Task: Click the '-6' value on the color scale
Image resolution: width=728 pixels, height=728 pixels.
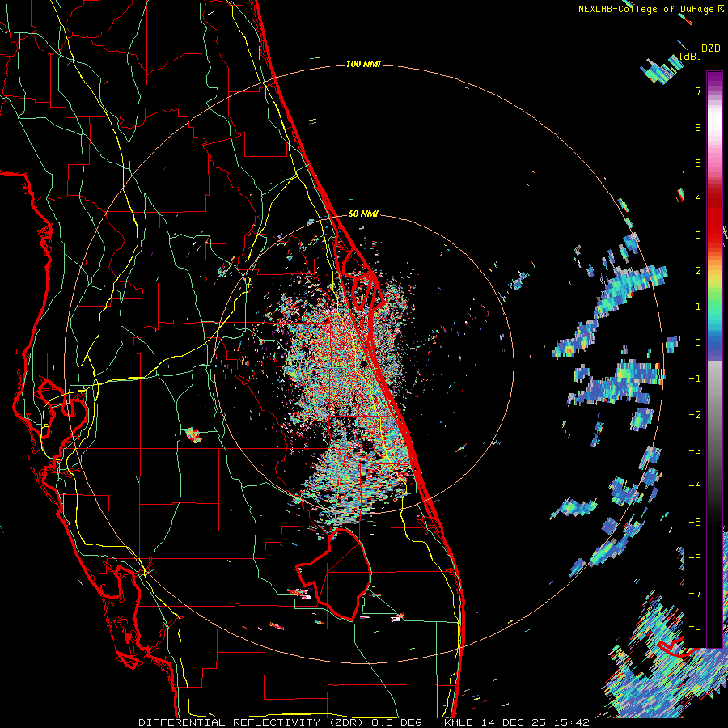Action: pos(695,557)
